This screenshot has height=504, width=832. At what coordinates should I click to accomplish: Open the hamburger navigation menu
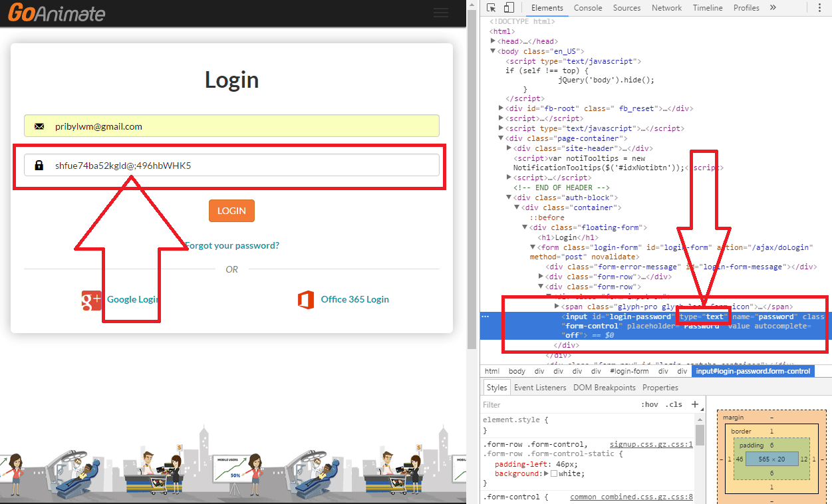click(x=440, y=13)
